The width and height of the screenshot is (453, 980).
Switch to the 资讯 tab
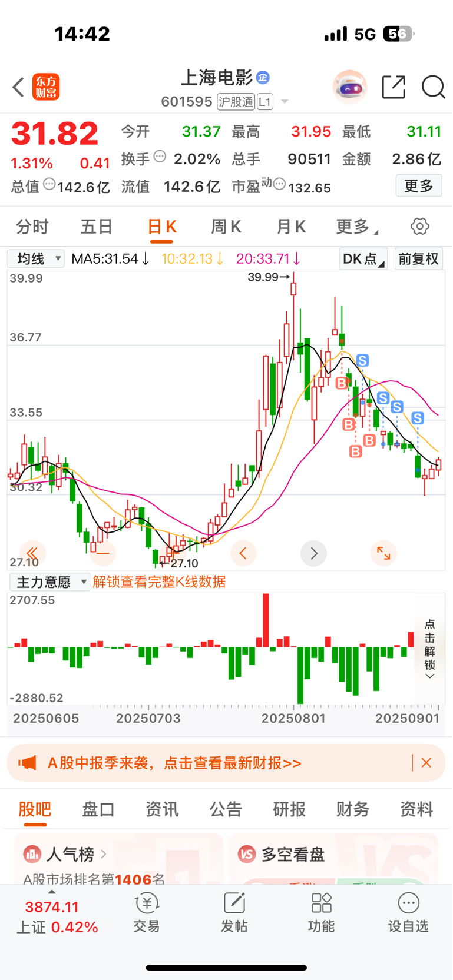coord(162,809)
